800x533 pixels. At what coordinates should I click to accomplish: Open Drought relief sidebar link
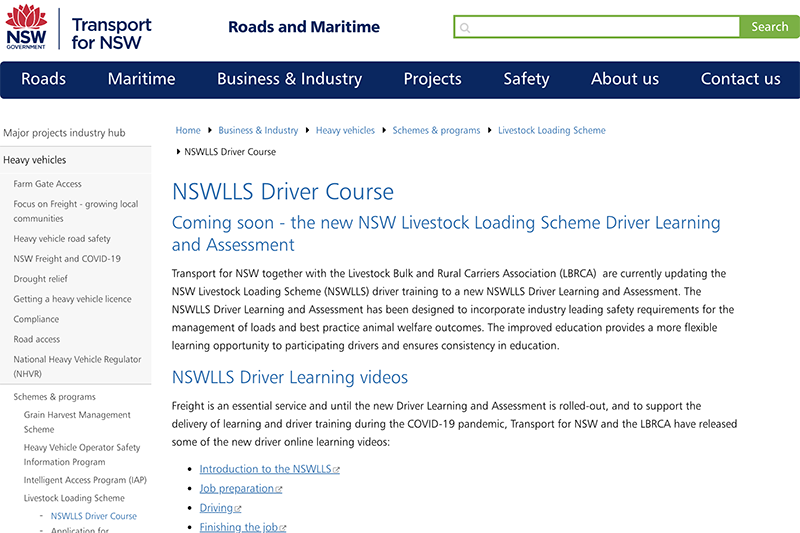tap(40, 279)
